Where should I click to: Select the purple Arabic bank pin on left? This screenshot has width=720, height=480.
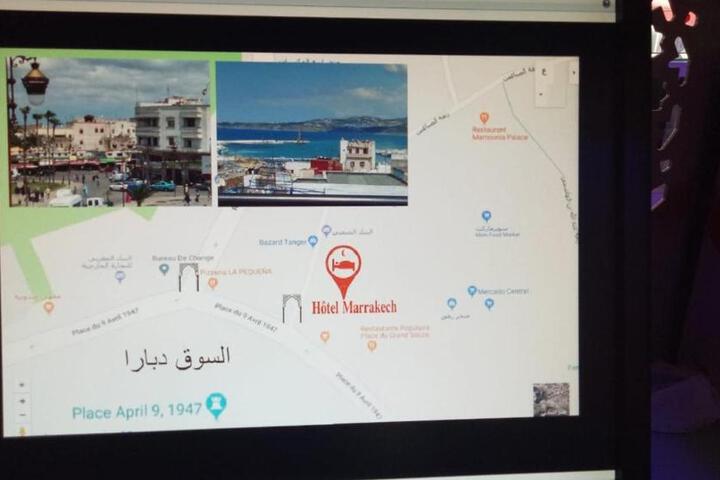[x=120, y=277]
